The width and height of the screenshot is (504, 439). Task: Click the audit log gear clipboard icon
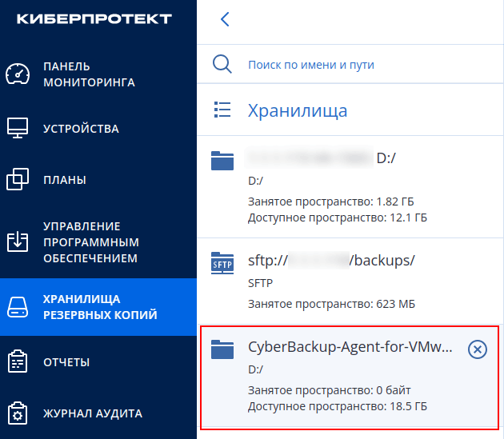click(x=18, y=413)
